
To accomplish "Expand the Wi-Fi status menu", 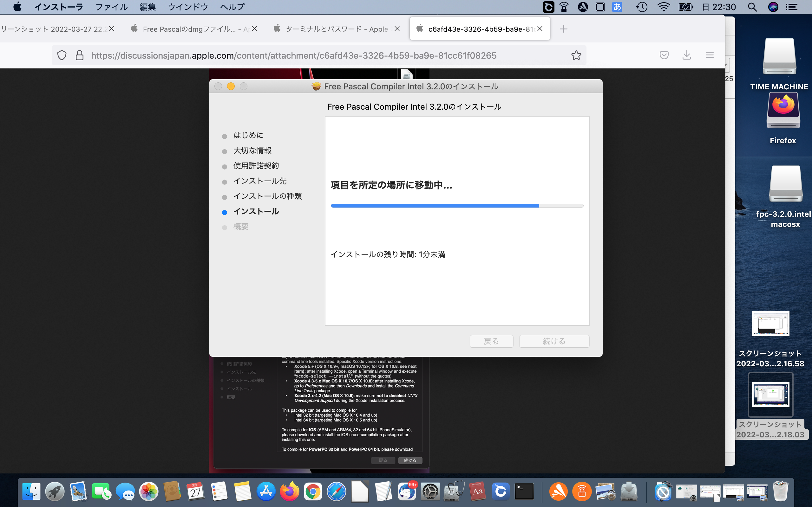I will 663,7.
